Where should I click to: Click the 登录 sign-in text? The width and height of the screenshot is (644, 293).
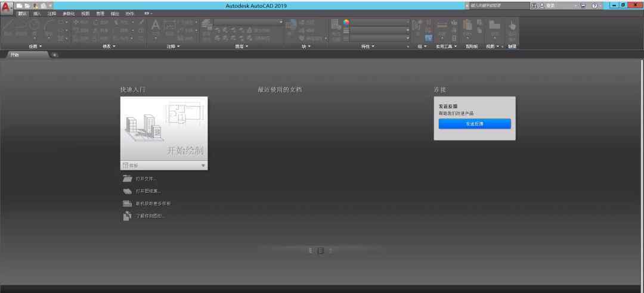[550, 6]
